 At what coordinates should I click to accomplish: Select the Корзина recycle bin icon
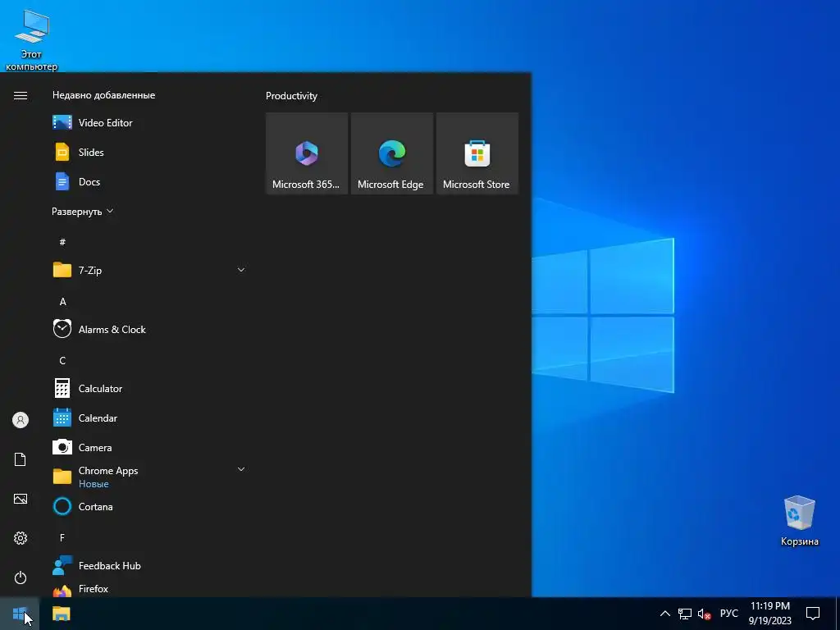[799, 521]
